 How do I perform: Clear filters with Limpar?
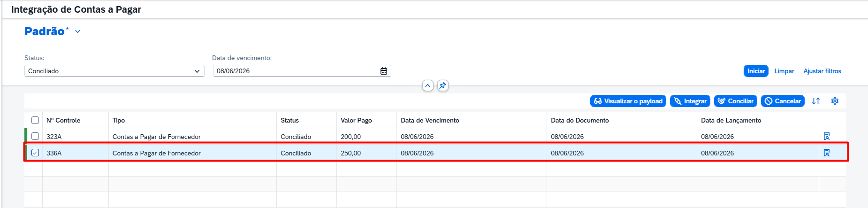784,71
